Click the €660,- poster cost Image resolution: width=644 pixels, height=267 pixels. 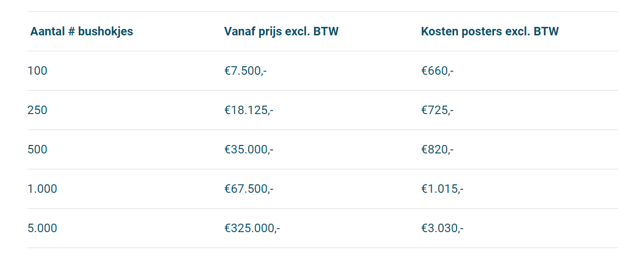click(x=437, y=71)
